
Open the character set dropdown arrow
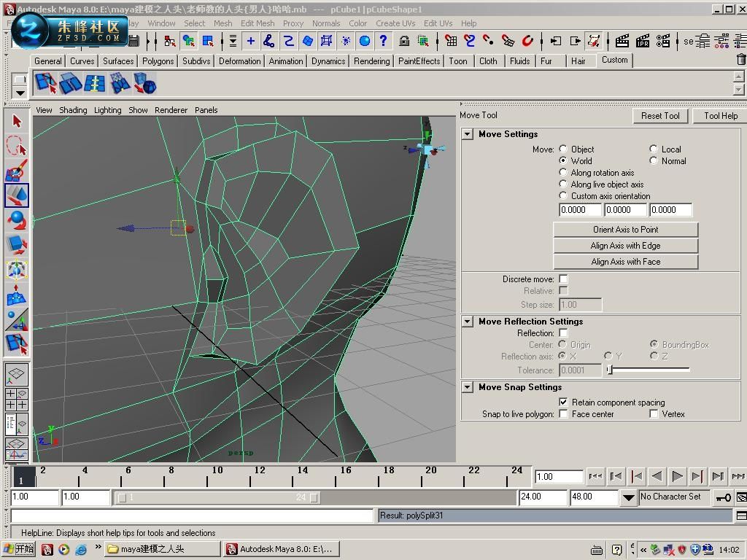pyautogui.click(x=629, y=498)
